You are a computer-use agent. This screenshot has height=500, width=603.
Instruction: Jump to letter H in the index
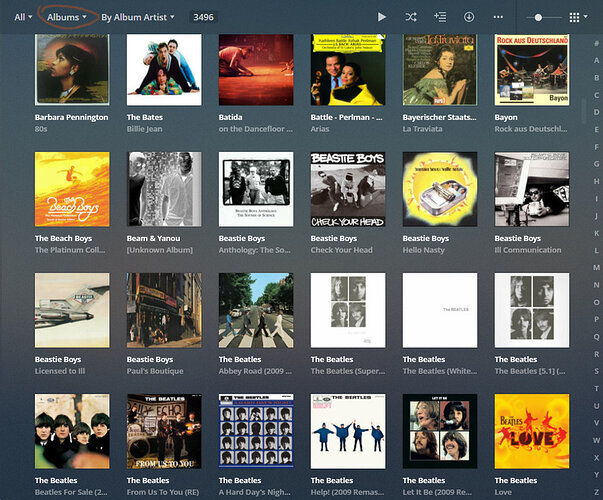coord(596,181)
